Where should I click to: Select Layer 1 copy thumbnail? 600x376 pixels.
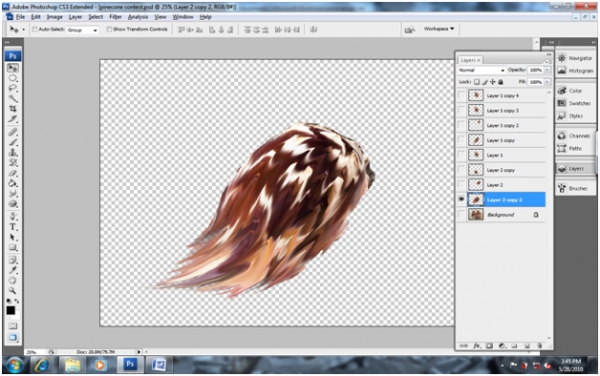tap(476, 140)
